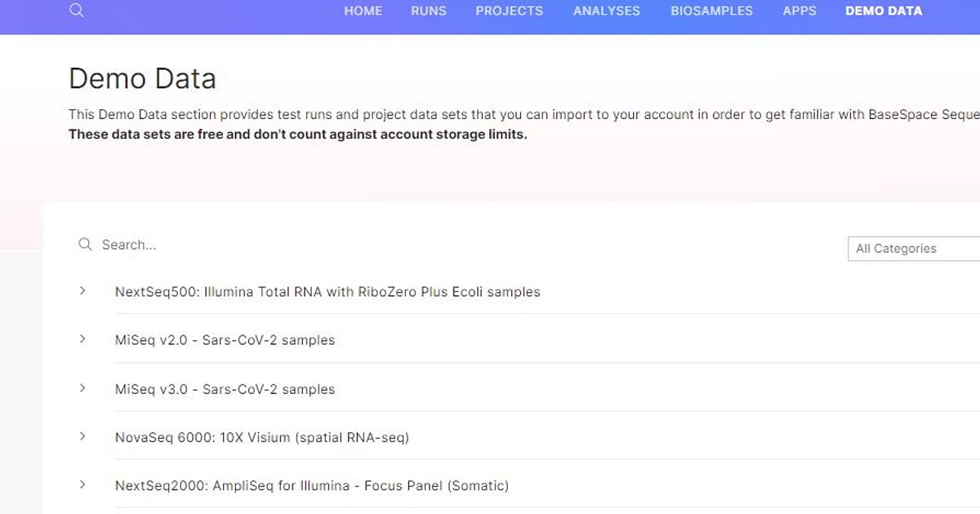The image size is (980, 514).
Task: Expand the NextSeq500 Total RNA RiboZero row
Action: (82, 290)
